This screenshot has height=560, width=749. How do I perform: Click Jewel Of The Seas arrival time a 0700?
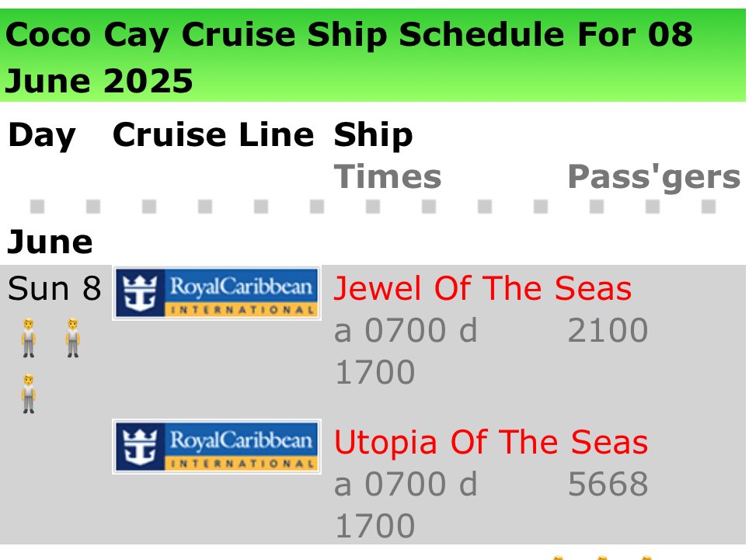click(x=390, y=330)
